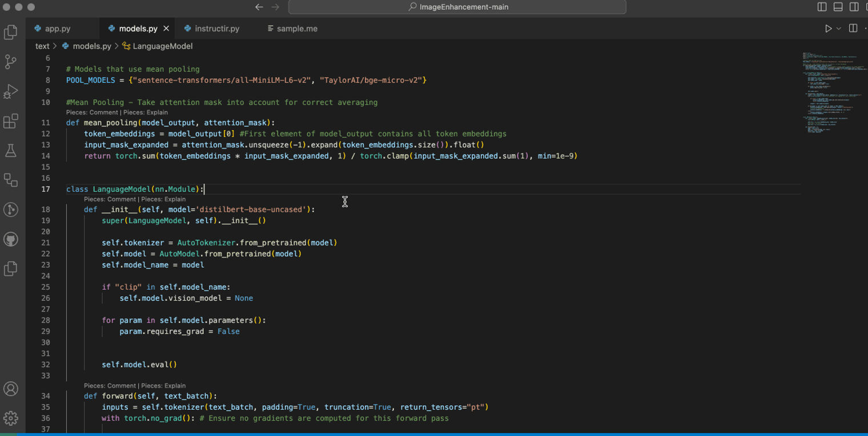
Task: Open the circular git graph view
Action: [11, 209]
